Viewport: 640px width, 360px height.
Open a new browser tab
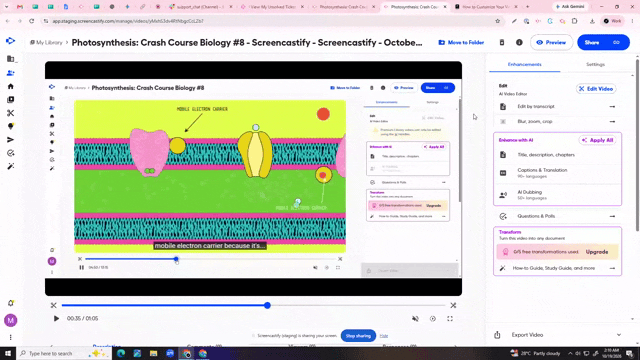[527, 7]
